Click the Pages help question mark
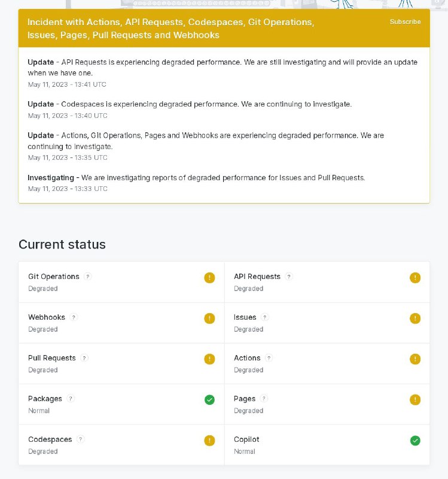The height and width of the screenshot is (479, 448). pos(264,398)
